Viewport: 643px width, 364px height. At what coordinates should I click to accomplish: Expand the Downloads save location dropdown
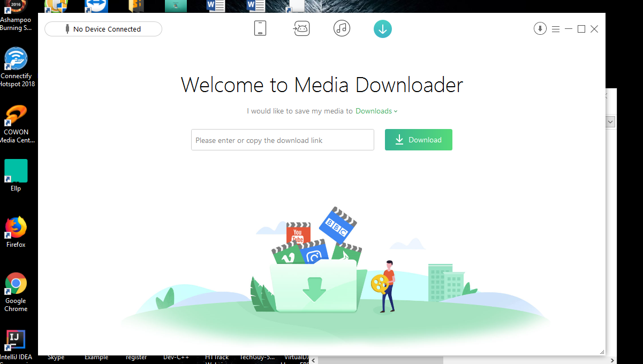376,111
